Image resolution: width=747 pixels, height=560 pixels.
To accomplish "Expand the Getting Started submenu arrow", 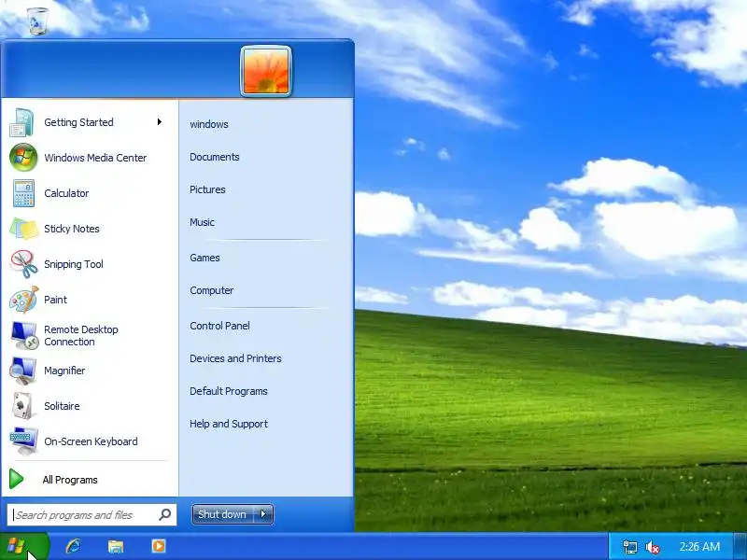I will (160, 122).
